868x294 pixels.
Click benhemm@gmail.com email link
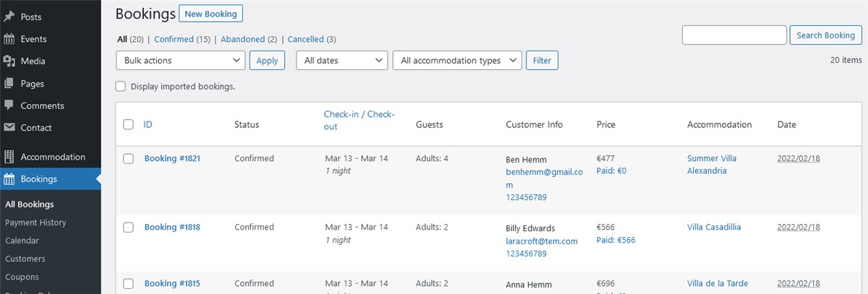coord(544,178)
